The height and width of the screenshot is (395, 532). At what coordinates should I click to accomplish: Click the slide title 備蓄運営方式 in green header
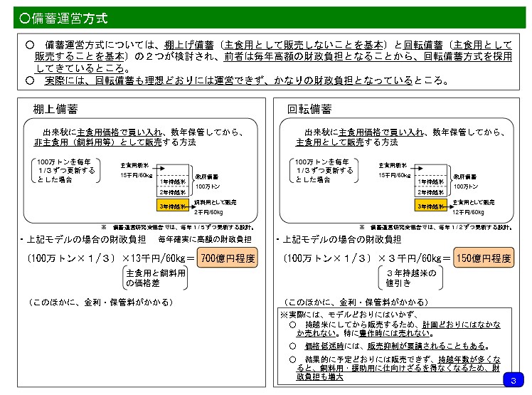[x=64, y=18]
